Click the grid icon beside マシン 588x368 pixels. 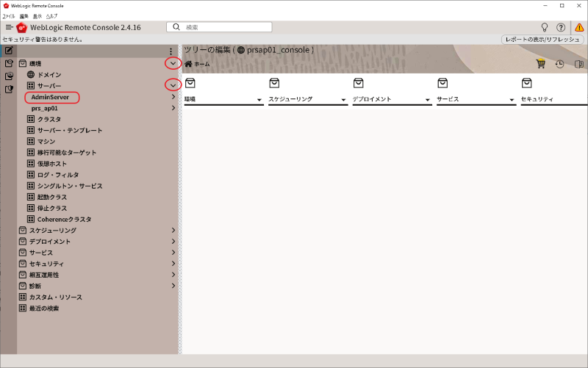[31, 141]
